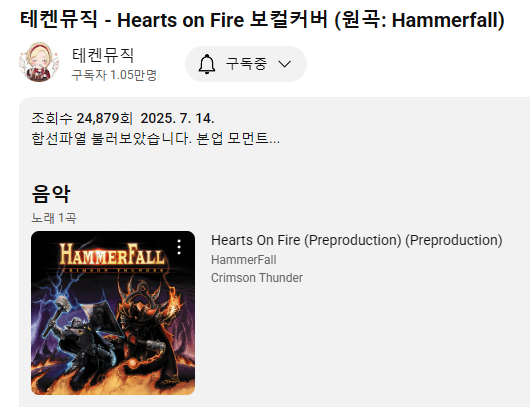Open three-dot menu on album thumbnail
Image resolution: width=530 pixels, height=407 pixels.
[179, 247]
